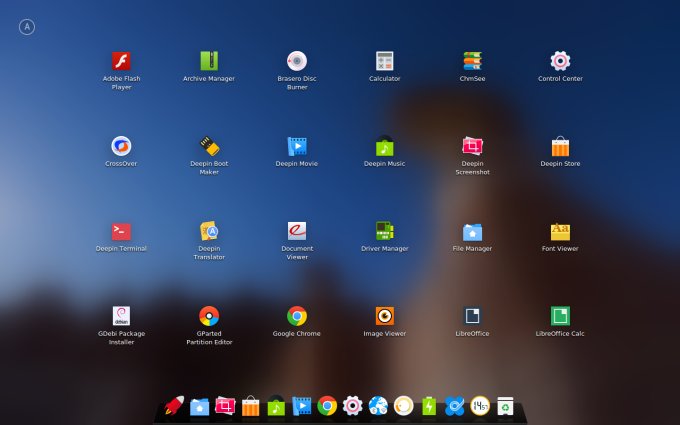Screen dimensions: 680x425
Task: Open Document Viewer
Action: tap(297, 231)
